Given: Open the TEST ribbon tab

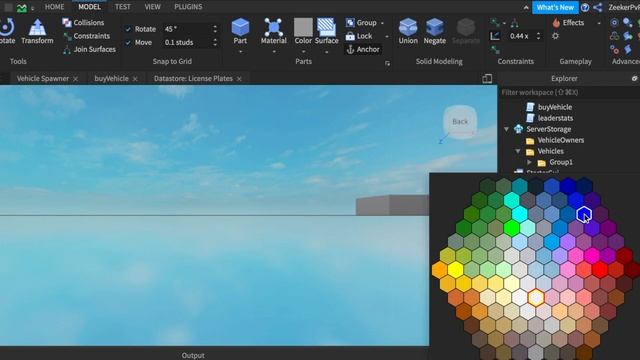Looking at the screenshot, I should click(122, 7).
